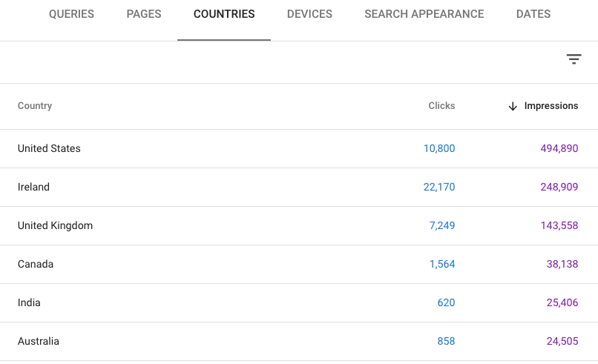The width and height of the screenshot is (598, 364).
Task: Select the United States row
Action: point(49,148)
